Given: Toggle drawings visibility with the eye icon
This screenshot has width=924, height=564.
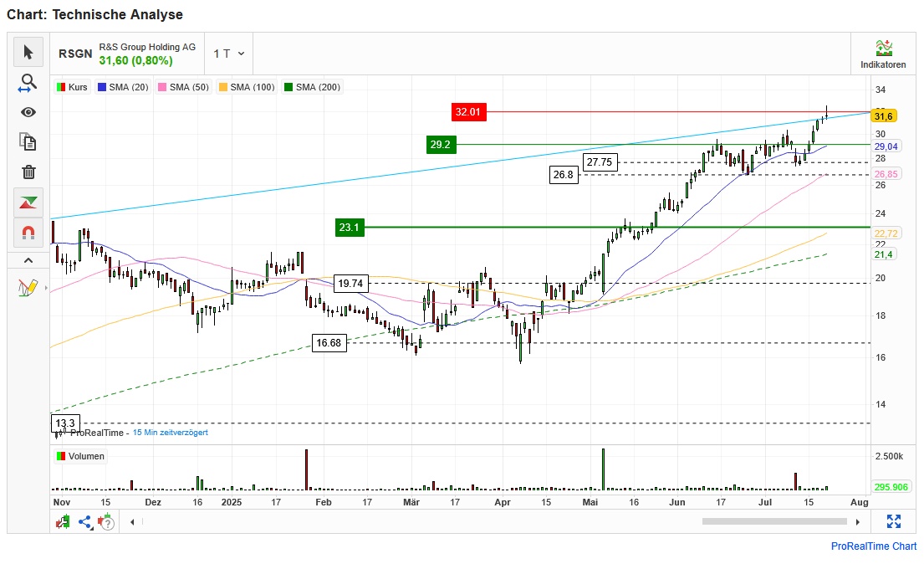Looking at the screenshot, I should 28,112.
